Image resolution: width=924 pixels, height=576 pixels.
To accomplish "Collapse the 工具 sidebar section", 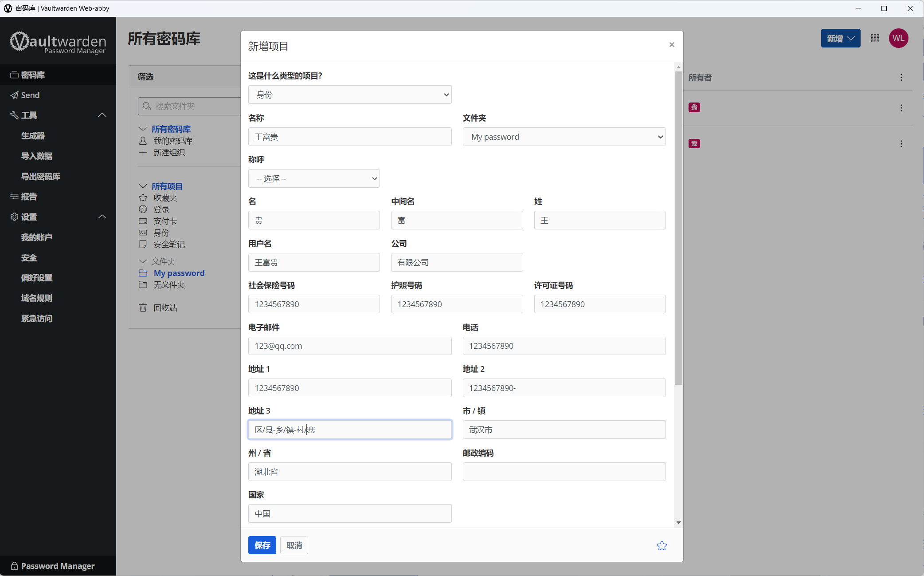I will point(102,115).
